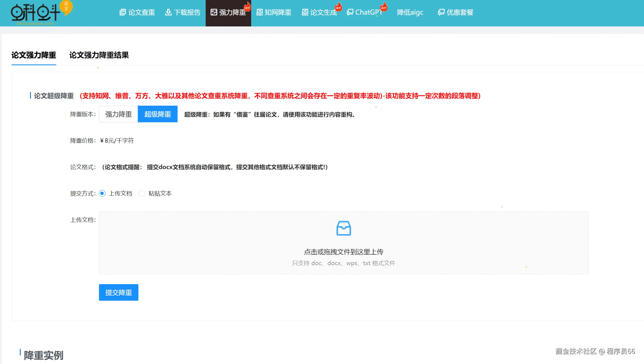The width and height of the screenshot is (644, 364).
Task: Open the 降低aigc menu item
Action: pyautogui.click(x=410, y=12)
